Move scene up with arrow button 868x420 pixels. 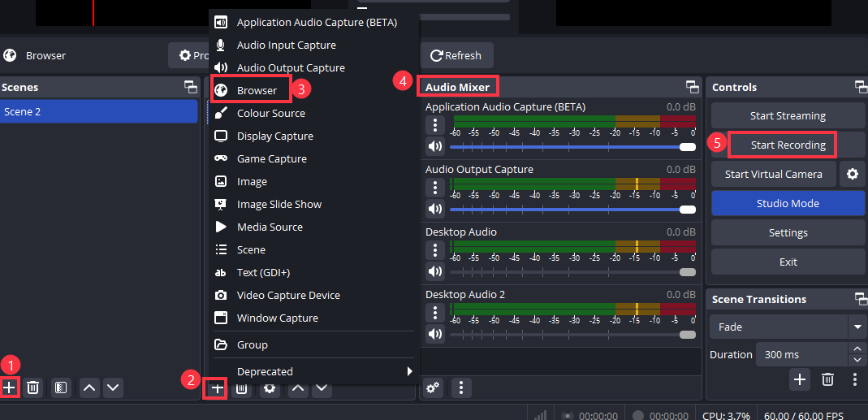89,388
